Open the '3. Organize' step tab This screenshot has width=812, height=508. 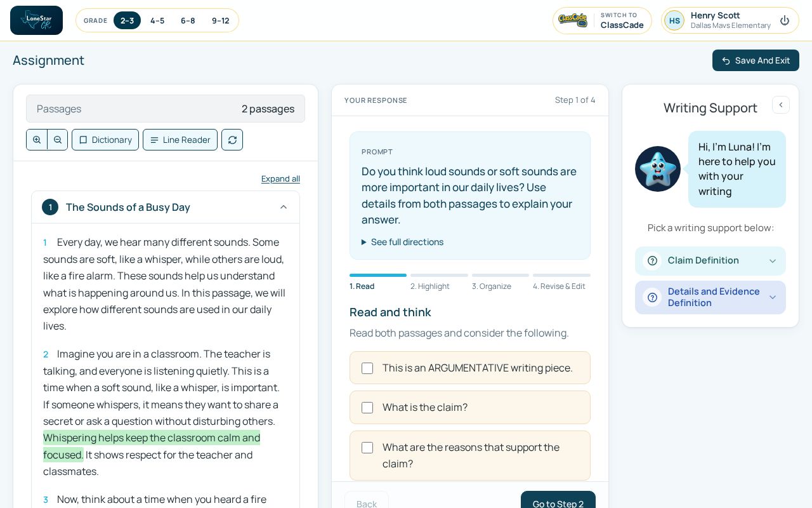(501, 283)
